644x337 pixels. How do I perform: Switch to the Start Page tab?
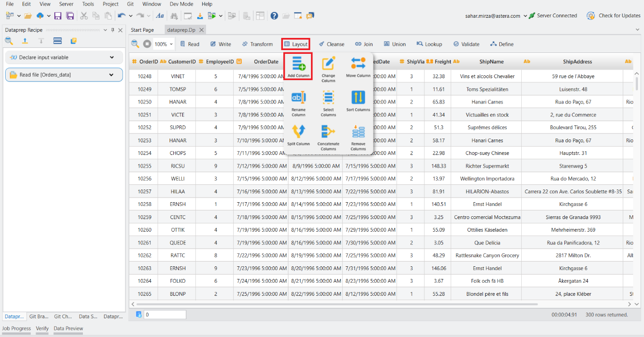pyautogui.click(x=142, y=30)
